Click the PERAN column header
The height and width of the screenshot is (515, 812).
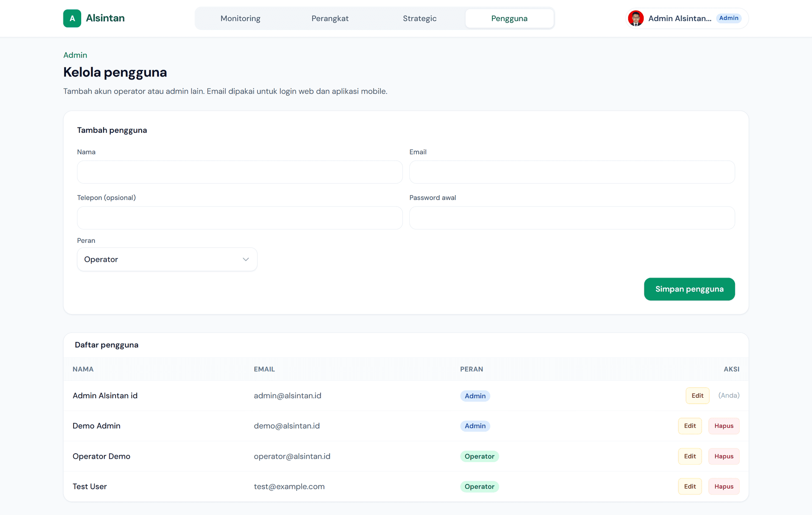472,369
